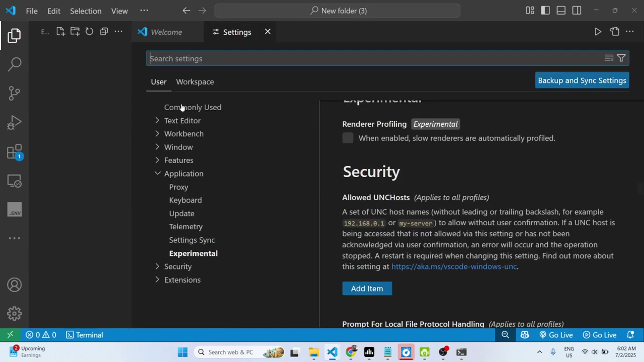Go back with the navigation arrow
This screenshot has width=644, height=362.
[x=186, y=11]
